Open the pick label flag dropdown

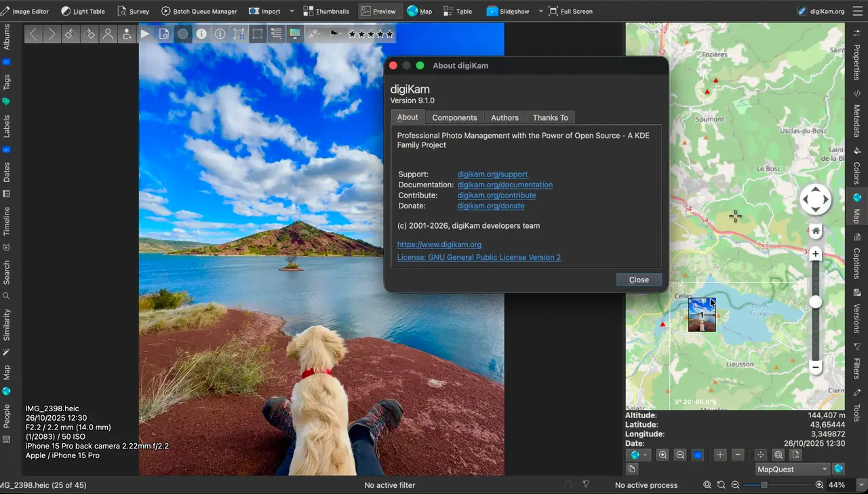[x=336, y=34]
